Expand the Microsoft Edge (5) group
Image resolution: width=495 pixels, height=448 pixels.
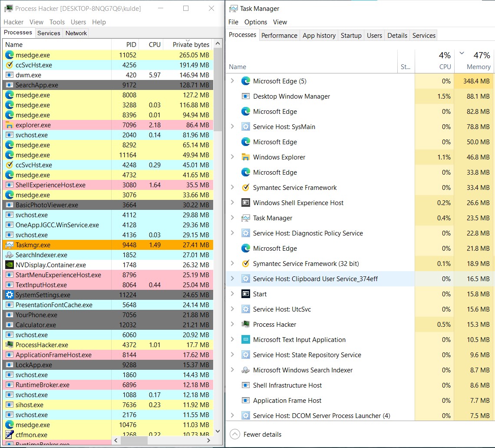(x=232, y=81)
